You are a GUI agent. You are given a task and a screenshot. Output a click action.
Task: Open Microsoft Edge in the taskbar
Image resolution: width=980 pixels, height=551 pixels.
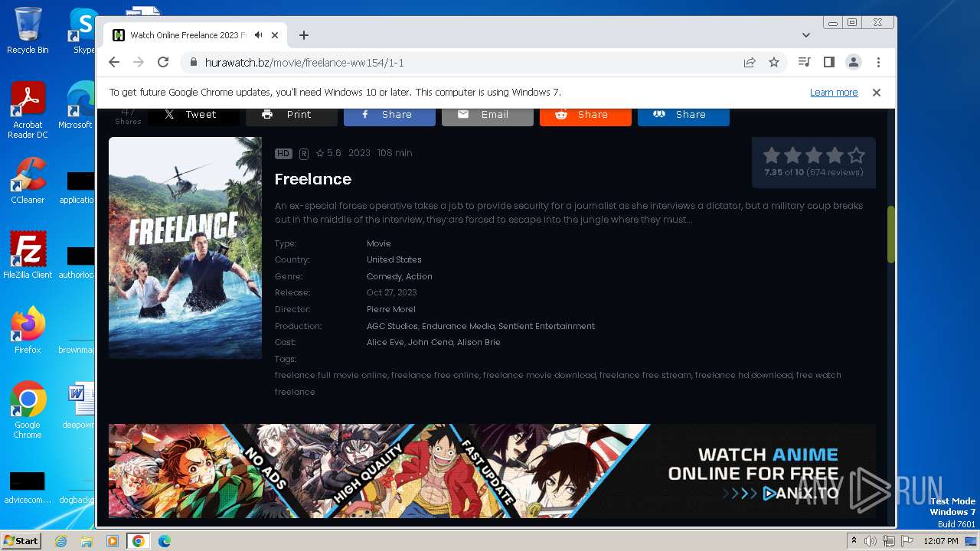[164, 541]
